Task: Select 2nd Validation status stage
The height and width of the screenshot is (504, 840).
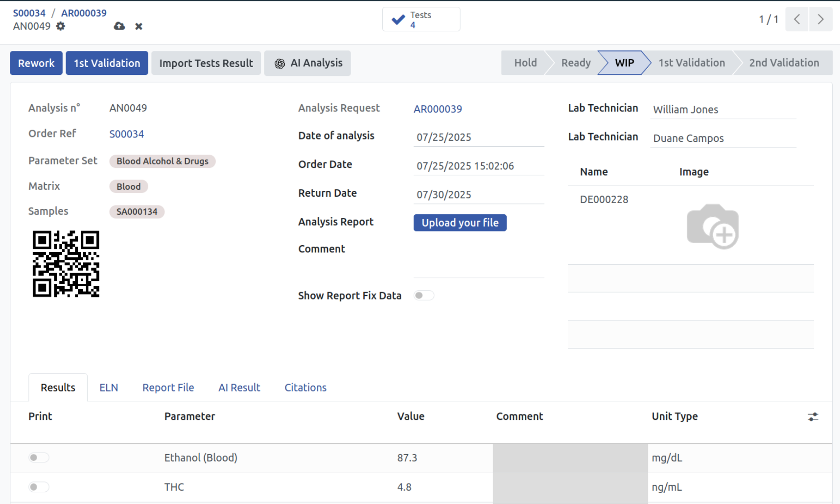Action: 784,63
